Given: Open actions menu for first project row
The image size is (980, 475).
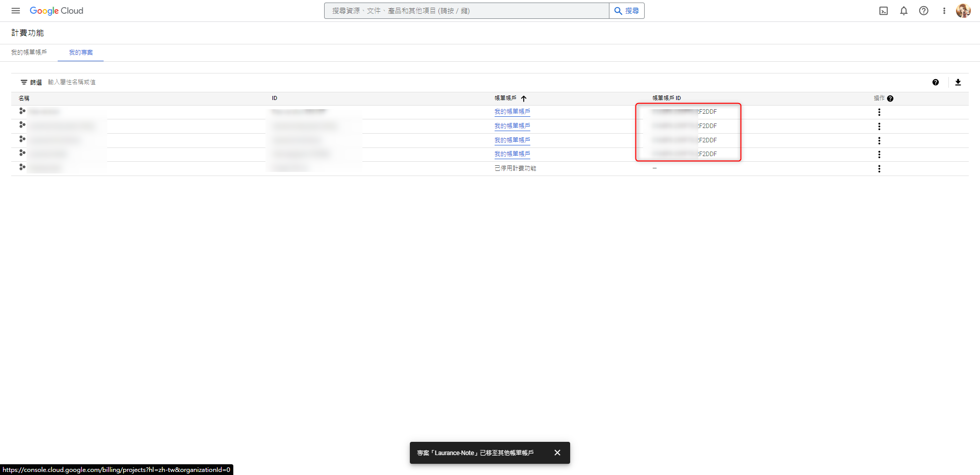Looking at the screenshot, I should [x=879, y=112].
